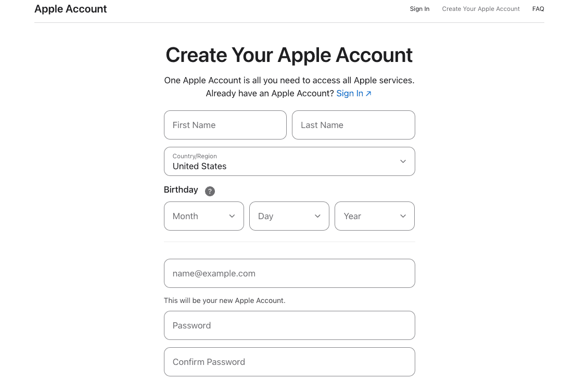
Task: Click the Apple Account header title
Action: (x=71, y=9)
